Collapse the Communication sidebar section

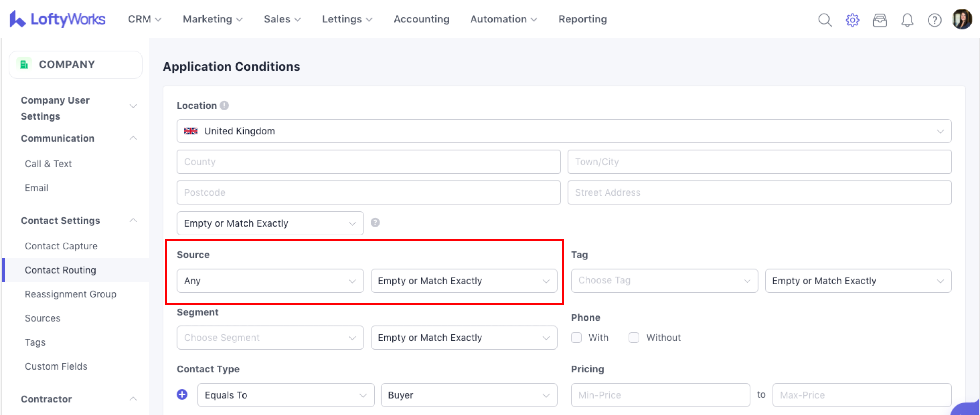click(x=133, y=138)
